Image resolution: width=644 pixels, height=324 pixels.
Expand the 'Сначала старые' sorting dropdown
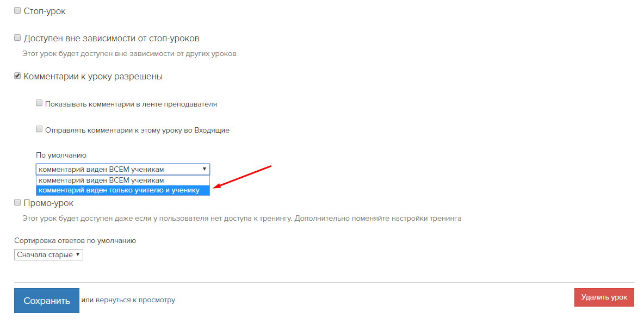point(48,254)
